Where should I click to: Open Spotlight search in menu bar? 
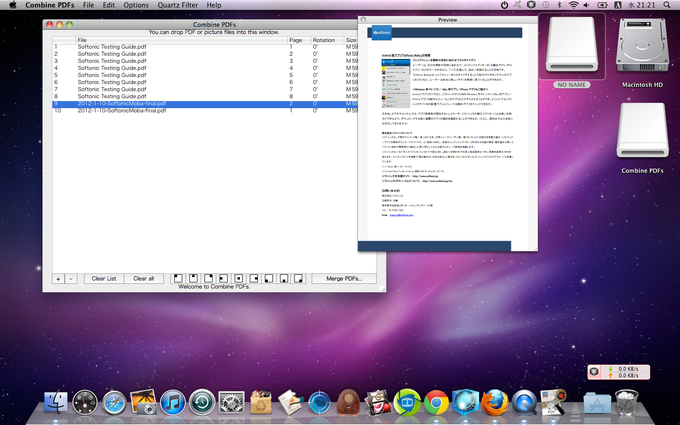pos(667,5)
